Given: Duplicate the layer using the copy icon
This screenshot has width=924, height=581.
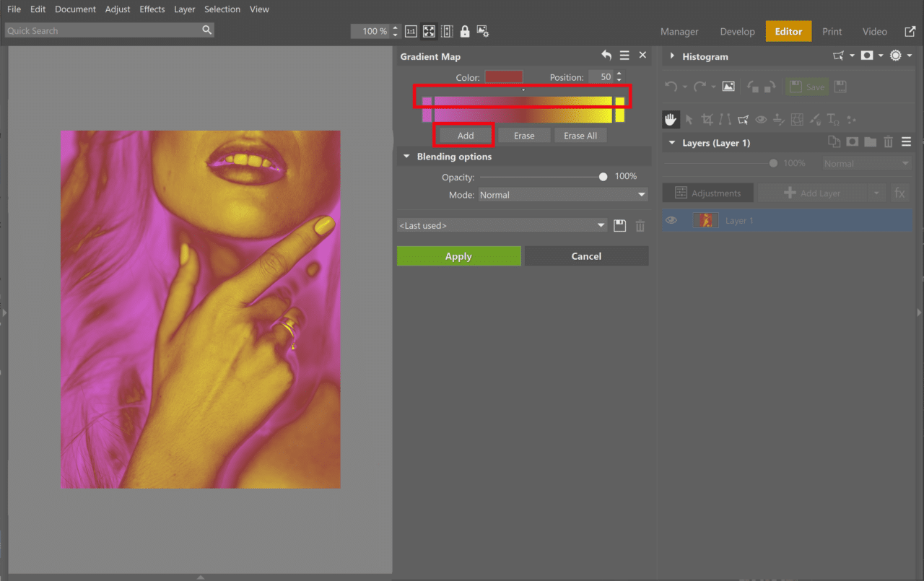Looking at the screenshot, I should (x=834, y=141).
